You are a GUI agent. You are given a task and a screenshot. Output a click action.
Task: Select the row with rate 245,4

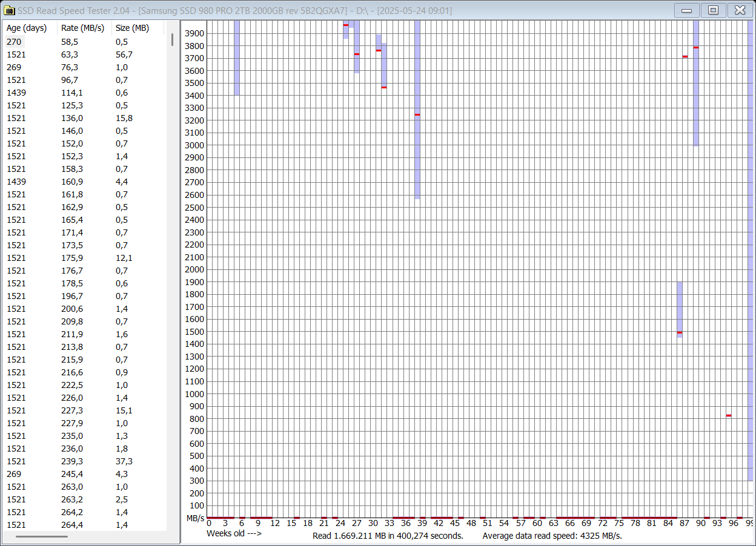[x=85, y=474]
